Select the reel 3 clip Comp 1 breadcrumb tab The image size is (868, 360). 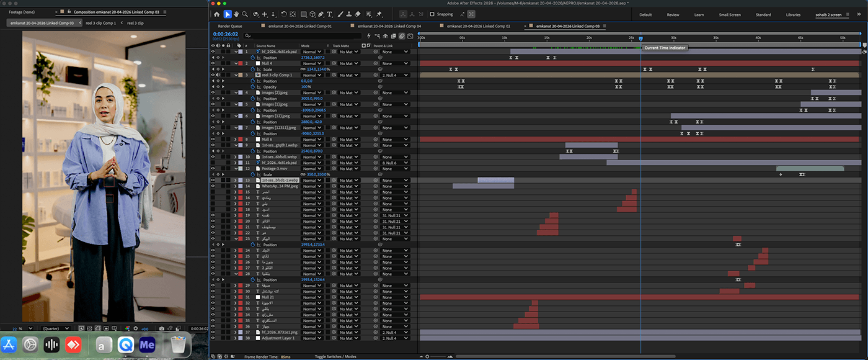point(100,23)
